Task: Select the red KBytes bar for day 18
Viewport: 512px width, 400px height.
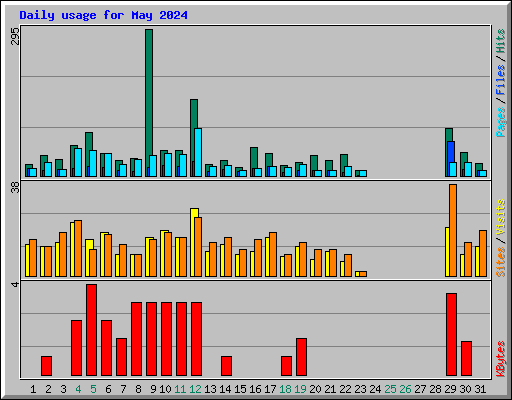Action: tap(287, 366)
